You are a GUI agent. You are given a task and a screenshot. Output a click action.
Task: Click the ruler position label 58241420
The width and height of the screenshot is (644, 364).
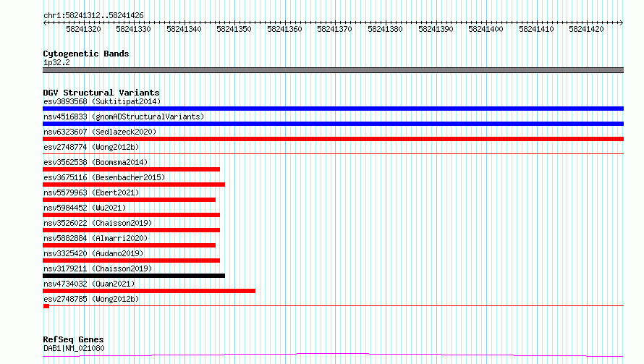[587, 29]
